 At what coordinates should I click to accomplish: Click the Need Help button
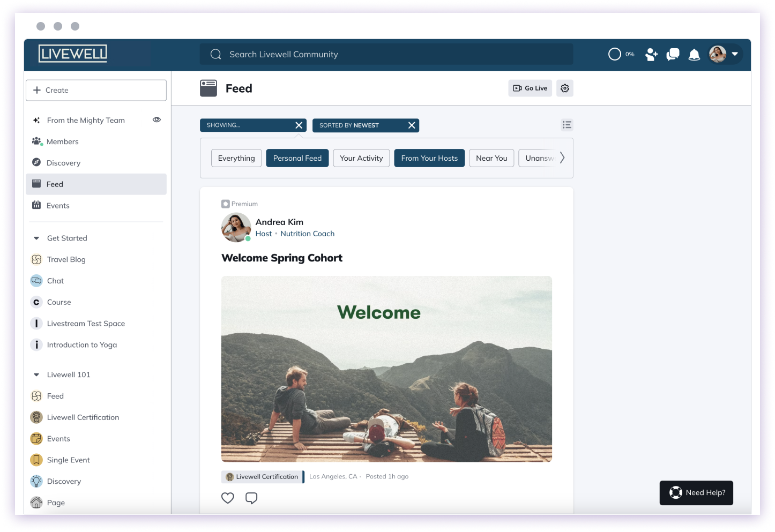click(x=696, y=492)
